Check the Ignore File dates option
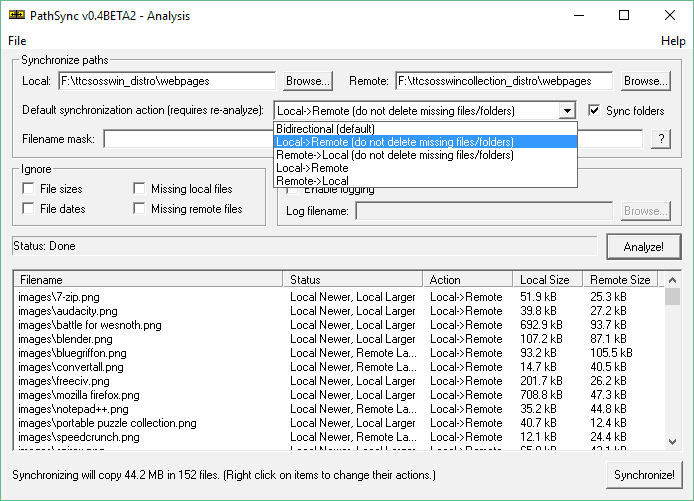This screenshot has height=501, width=694. pos(28,209)
